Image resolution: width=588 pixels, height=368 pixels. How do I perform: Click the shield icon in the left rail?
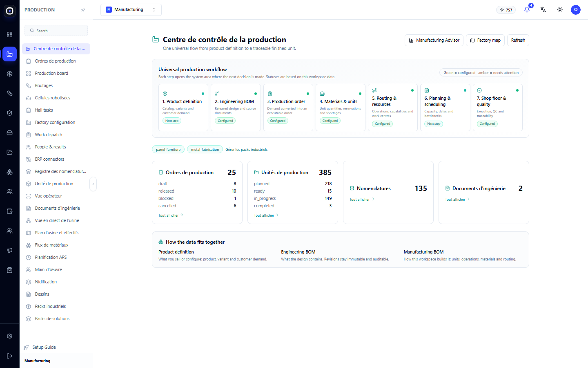pyautogui.click(x=10, y=113)
